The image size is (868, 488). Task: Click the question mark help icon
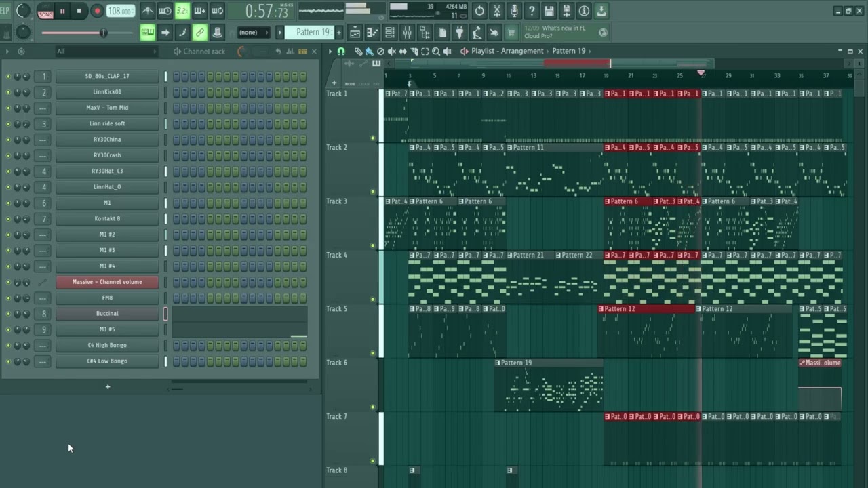(x=532, y=11)
